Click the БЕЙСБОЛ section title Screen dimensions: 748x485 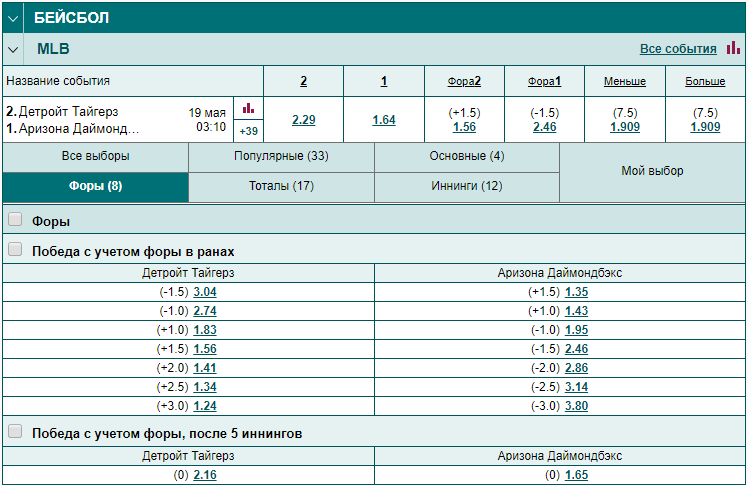[x=72, y=18]
